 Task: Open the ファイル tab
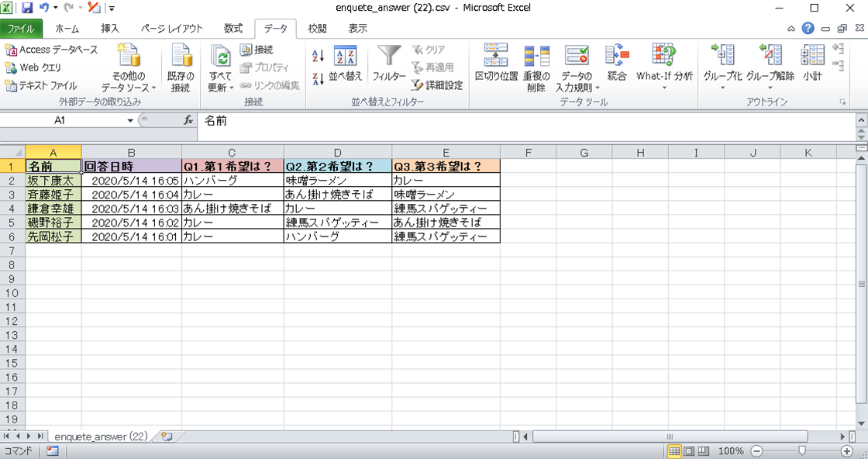(x=21, y=29)
